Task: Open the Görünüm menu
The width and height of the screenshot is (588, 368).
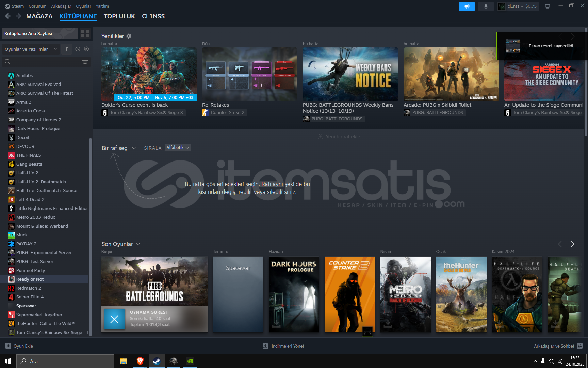Action: 37,6
